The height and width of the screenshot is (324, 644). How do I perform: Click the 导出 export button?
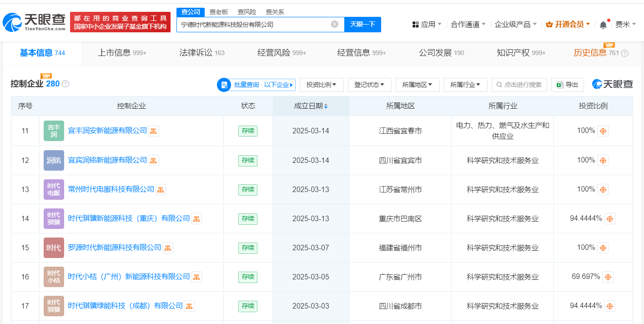click(567, 85)
